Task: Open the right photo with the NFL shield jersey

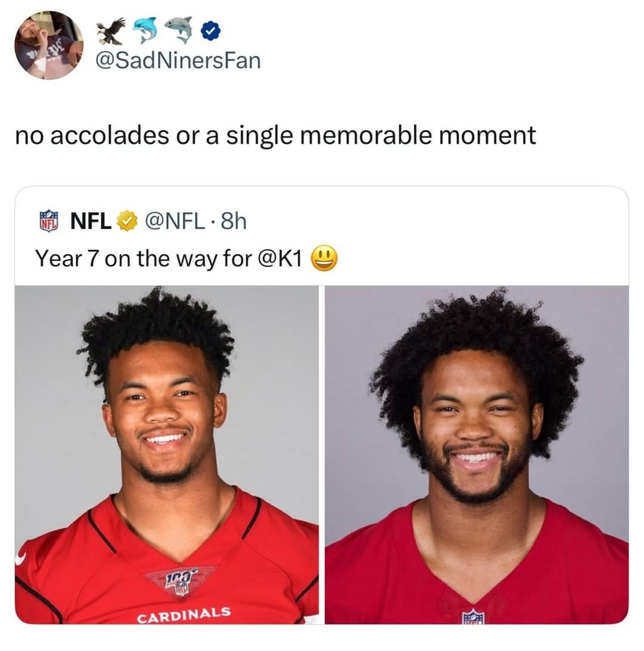Action: 476,455
